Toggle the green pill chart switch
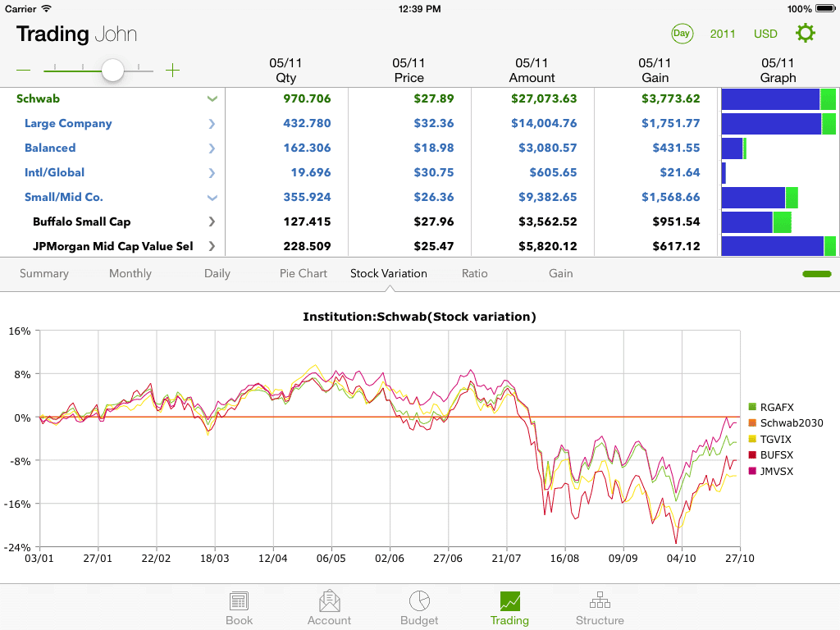 click(817, 273)
